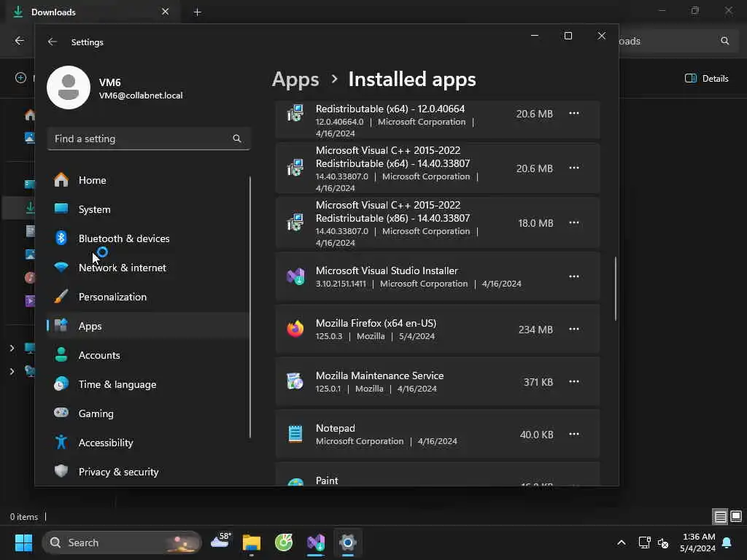Click the 234 MB size of Firefox
The width and height of the screenshot is (747, 560).
point(535,330)
